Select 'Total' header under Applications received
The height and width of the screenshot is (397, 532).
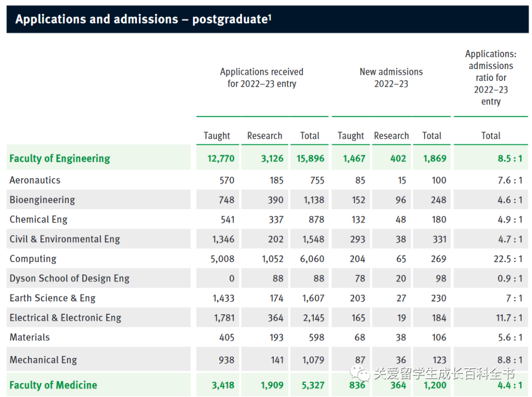coord(310,136)
